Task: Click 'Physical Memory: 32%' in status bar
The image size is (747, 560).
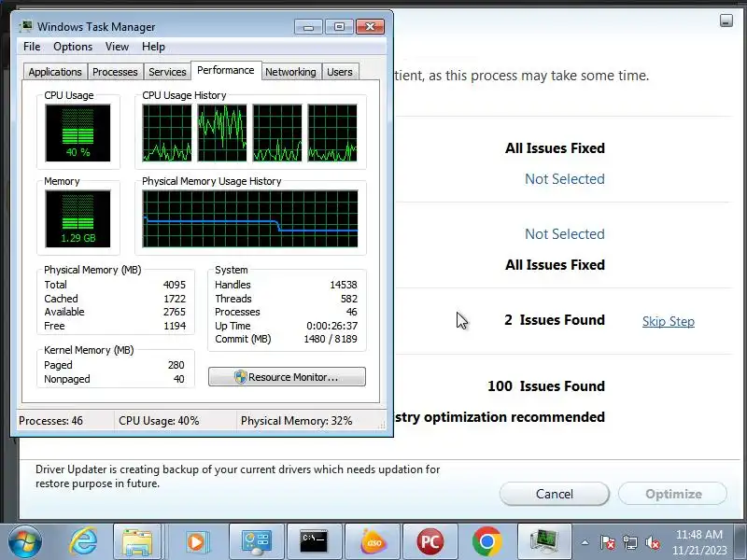Action: coord(296,421)
